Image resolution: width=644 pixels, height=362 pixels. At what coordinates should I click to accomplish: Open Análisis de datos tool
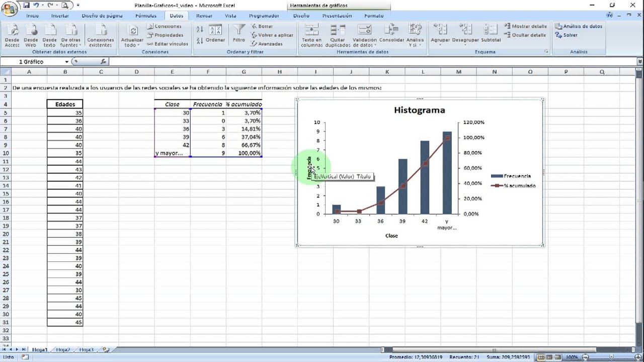[x=579, y=26]
